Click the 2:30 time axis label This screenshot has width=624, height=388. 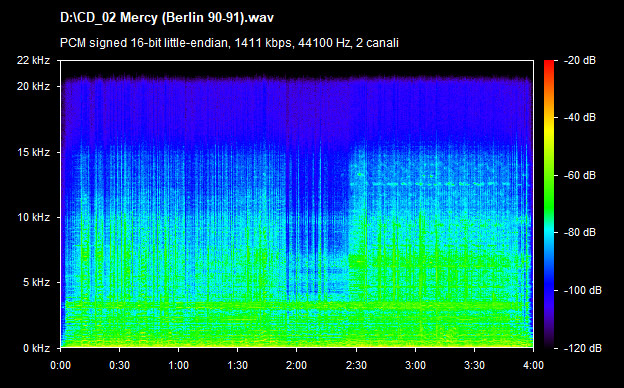tap(356, 365)
